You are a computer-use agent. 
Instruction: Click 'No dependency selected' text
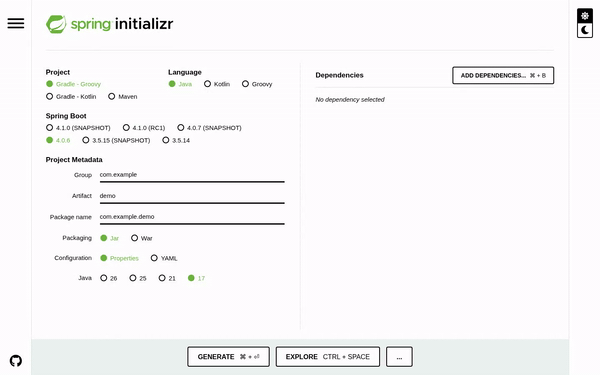pos(350,99)
